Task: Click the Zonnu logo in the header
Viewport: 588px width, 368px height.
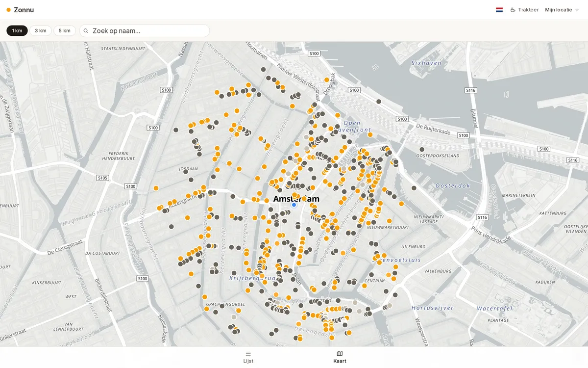Action: point(20,10)
